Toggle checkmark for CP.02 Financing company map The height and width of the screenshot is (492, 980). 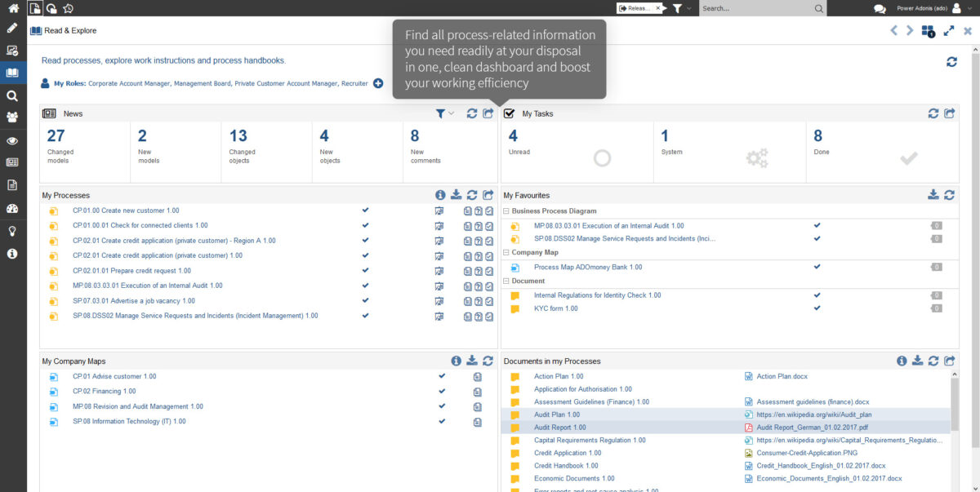pyautogui.click(x=442, y=391)
